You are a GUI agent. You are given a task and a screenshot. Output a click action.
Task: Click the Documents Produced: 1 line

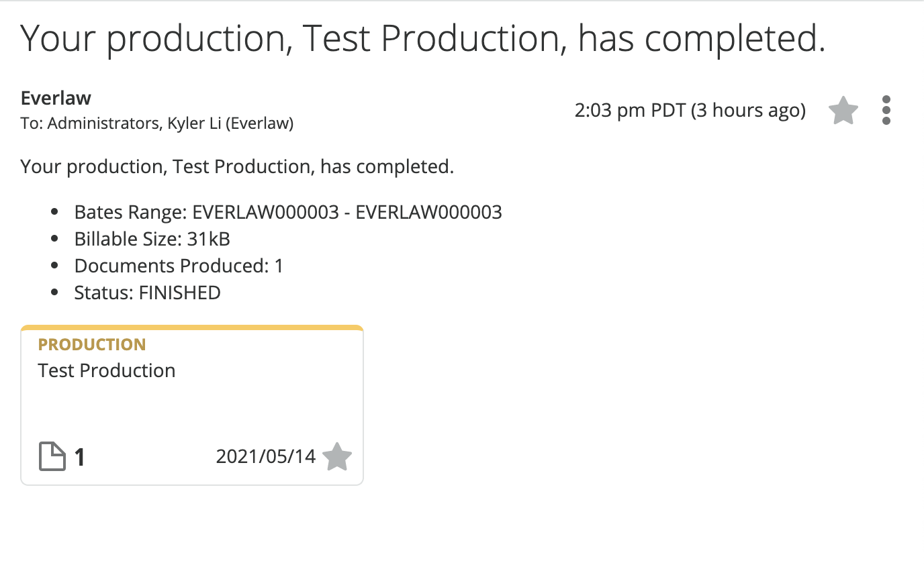point(179,266)
